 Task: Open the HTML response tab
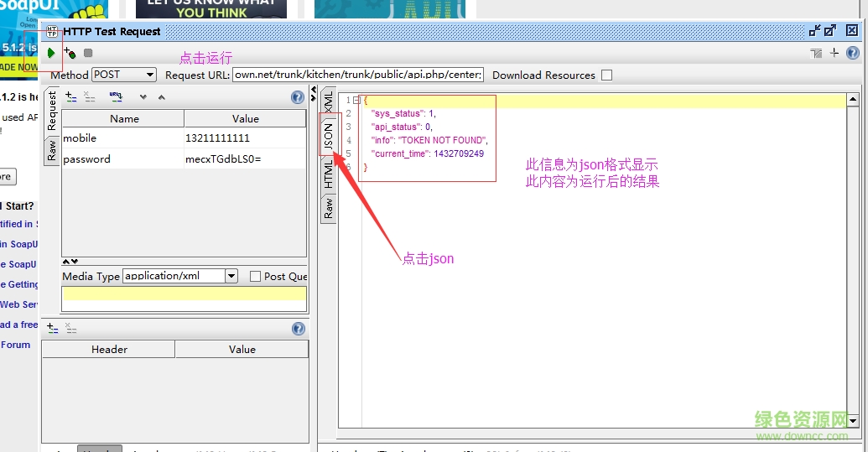pos(328,174)
